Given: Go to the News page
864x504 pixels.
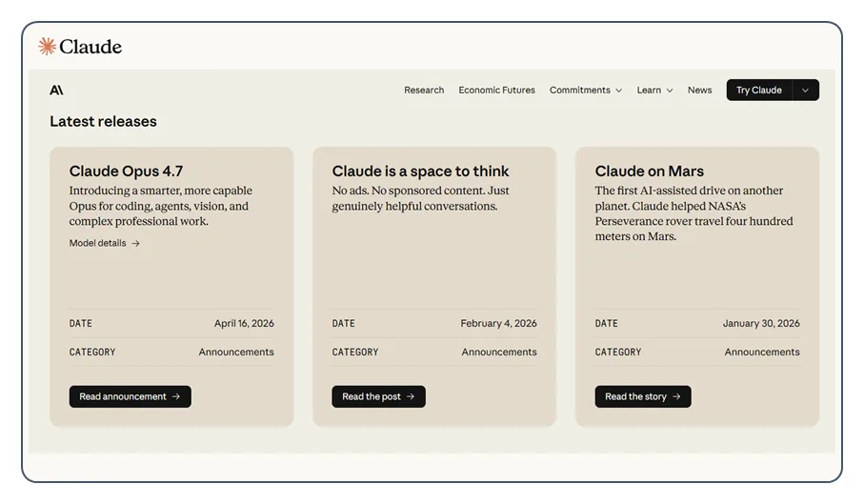Looking at the screenshot, I should (699, 90).
